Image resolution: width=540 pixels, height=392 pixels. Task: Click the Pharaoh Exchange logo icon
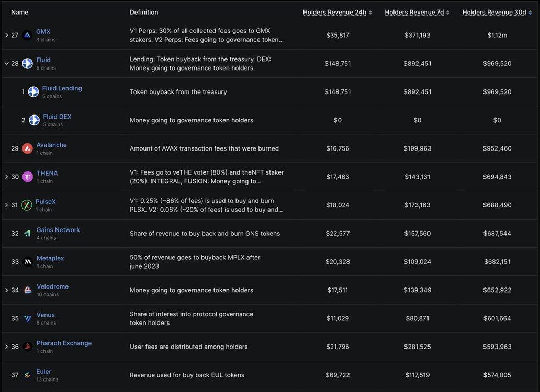pyautogui.click(x=28, y=347)
